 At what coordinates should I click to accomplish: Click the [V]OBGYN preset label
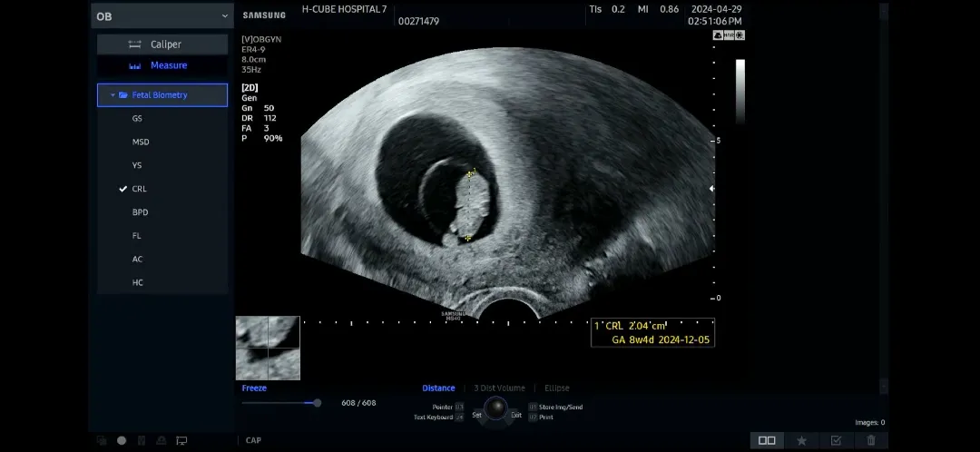[262, 39]
